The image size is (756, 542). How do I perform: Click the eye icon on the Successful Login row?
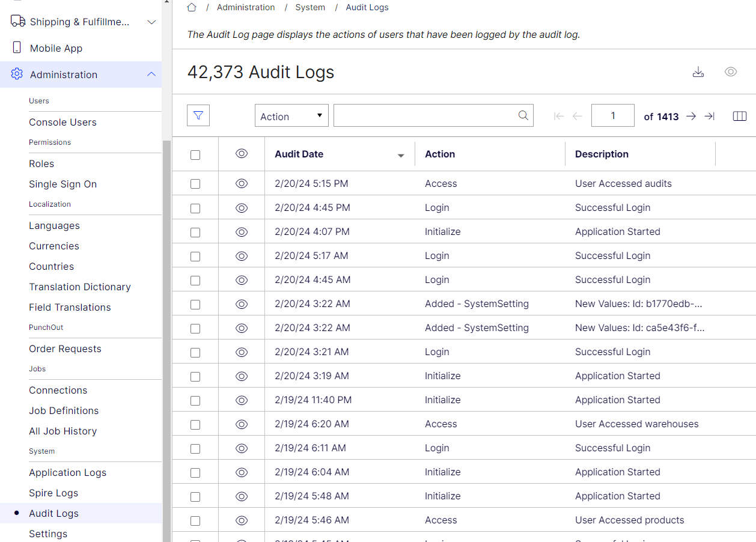pos(241,207)
